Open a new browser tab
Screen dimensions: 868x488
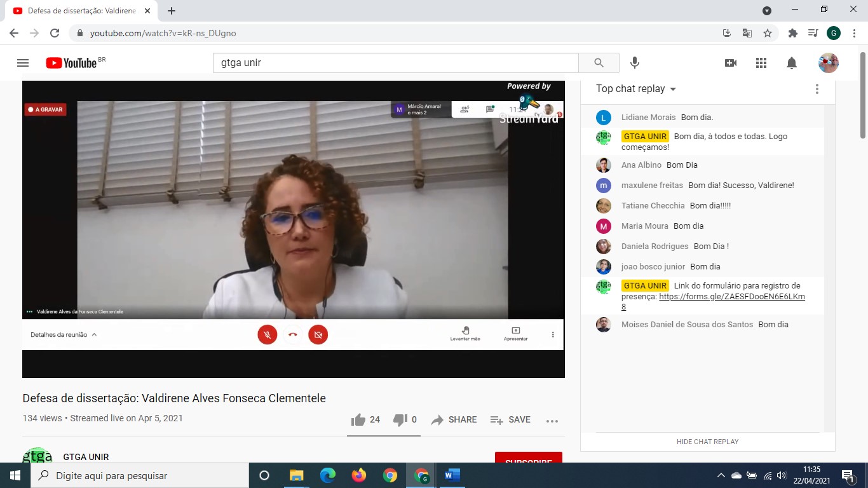tap(172, 11)
